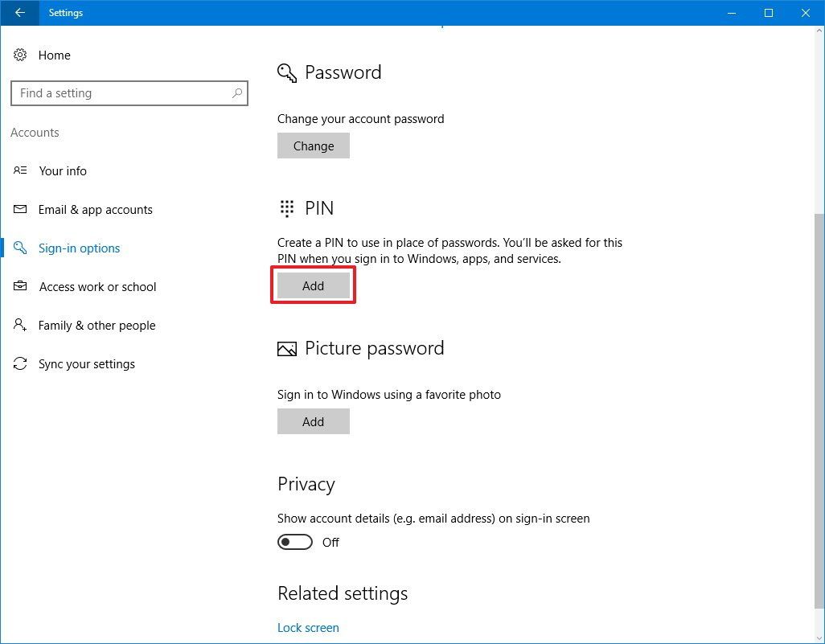Open the Lock screen settings link
This screenshot has height=644, width=825.
point(308,627)
